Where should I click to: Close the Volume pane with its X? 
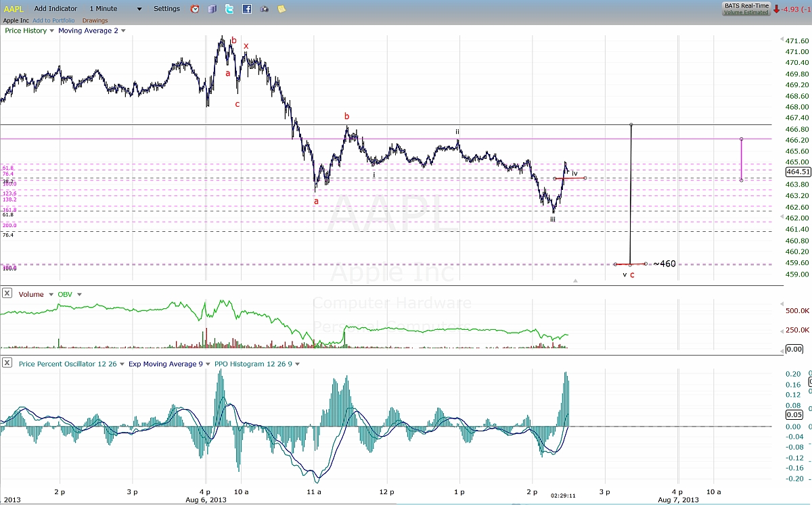coord(7,293)
